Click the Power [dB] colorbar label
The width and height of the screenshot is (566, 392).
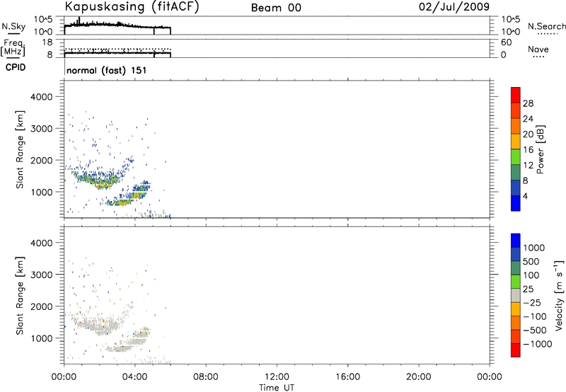pos(540,149)
